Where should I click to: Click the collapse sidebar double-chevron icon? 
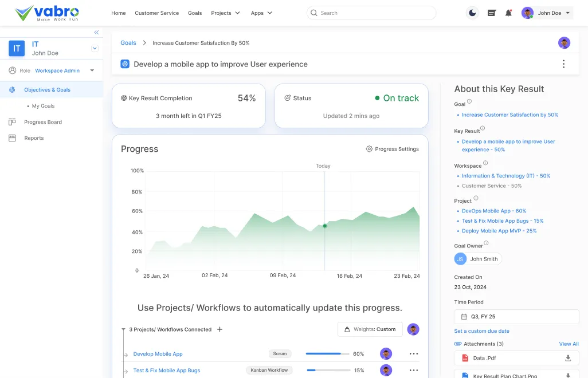coord(96,33)
